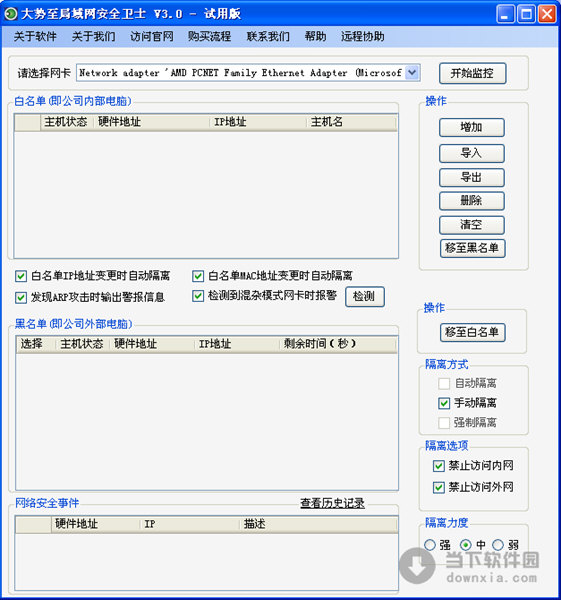Click the 移至黑名单 button
Screen dimensions: 561x600
pos(473,248)
